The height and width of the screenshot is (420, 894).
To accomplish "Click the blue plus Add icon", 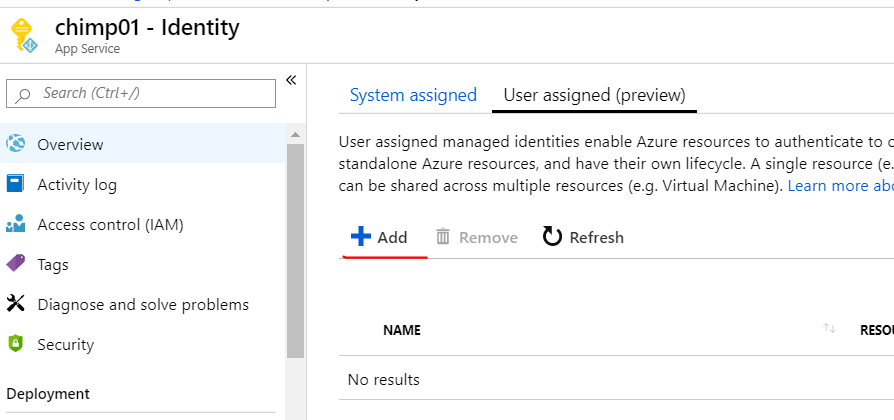I will [360, 237].
